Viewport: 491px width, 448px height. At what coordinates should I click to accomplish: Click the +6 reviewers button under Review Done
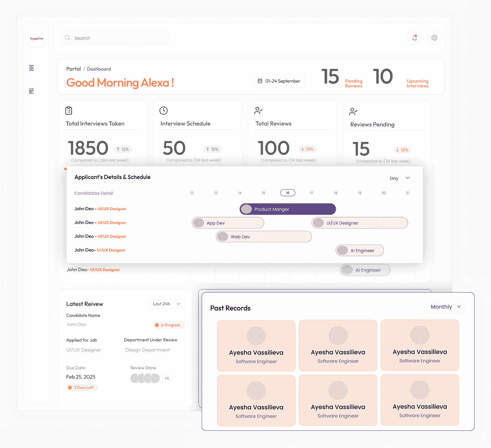(167, 378)
